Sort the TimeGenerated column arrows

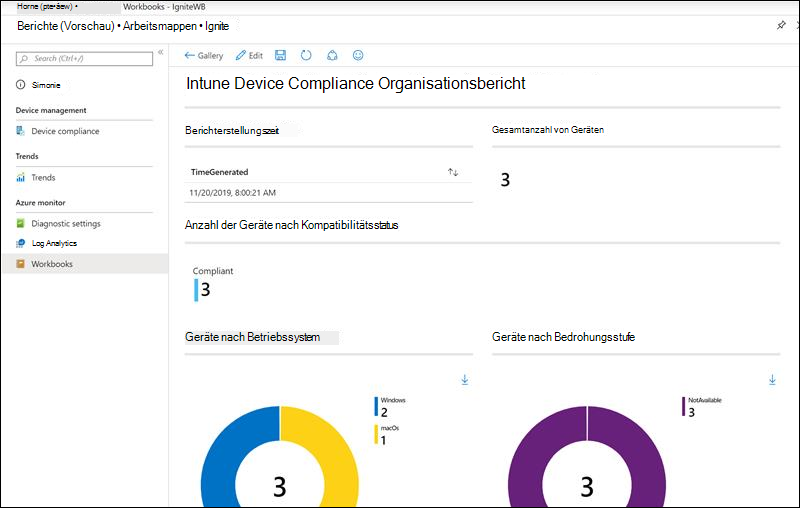453,172
